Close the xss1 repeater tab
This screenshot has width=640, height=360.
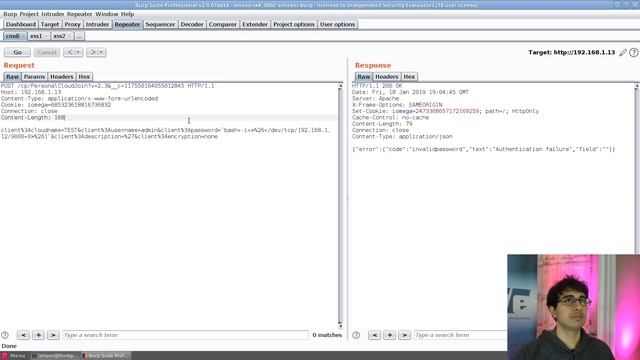coord(46,36)
